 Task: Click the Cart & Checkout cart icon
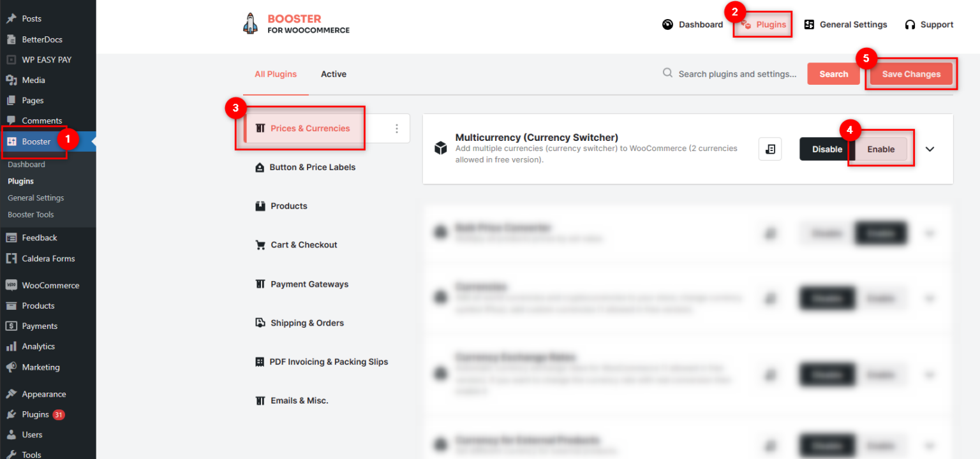(x=260, y=245)
